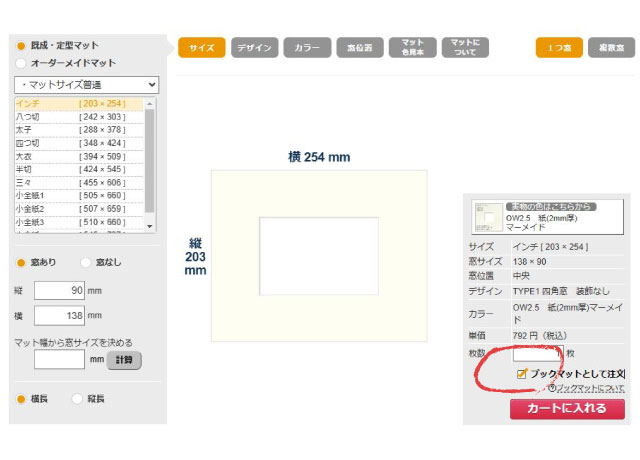The image size is (640, 460).
Task: Select 半切 [424 × 545] size row
Action: click(79, 169)
